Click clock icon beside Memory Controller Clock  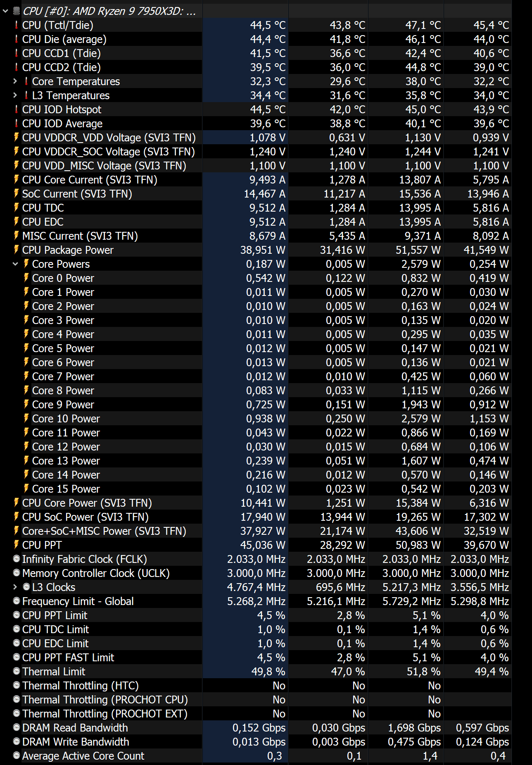(17, 573)
